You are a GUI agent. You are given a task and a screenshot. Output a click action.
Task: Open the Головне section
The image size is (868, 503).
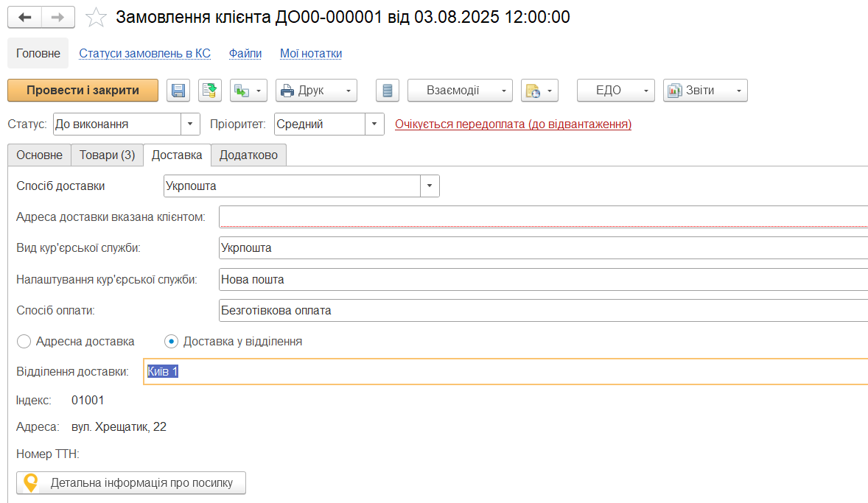tap(38, 53)
